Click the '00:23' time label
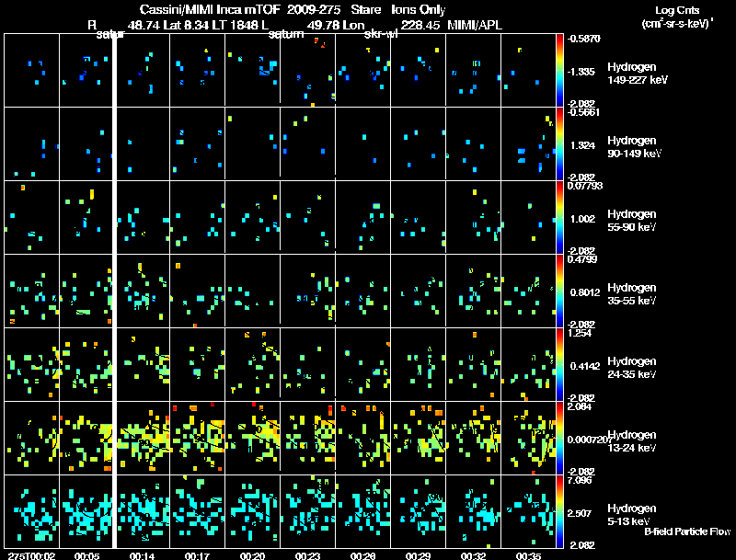This screenshot has width=736, height=560. pos(308,555)
